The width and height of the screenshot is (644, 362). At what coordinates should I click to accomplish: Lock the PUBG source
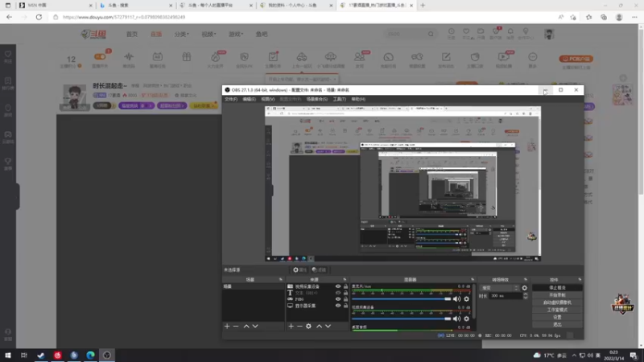coord(345,299)
